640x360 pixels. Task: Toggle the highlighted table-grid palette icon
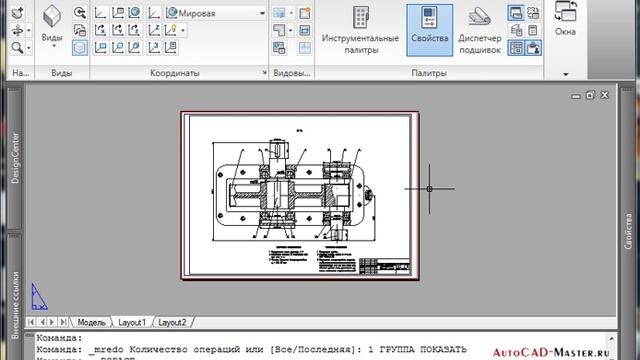point(516,48)
